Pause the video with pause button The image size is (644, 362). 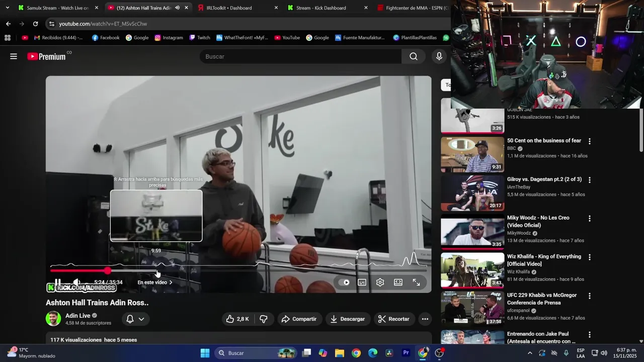pyautogui.click(x=58, y=282)
